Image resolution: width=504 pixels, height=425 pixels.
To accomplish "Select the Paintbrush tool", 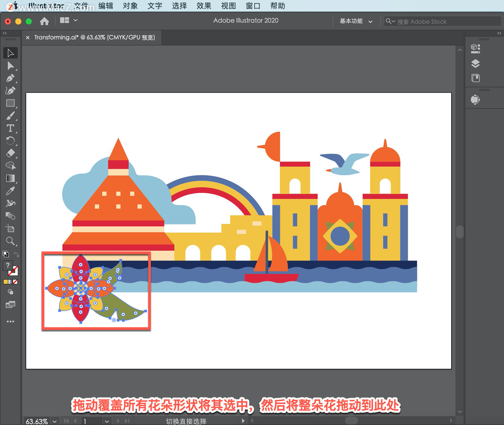I will [10, 116].
